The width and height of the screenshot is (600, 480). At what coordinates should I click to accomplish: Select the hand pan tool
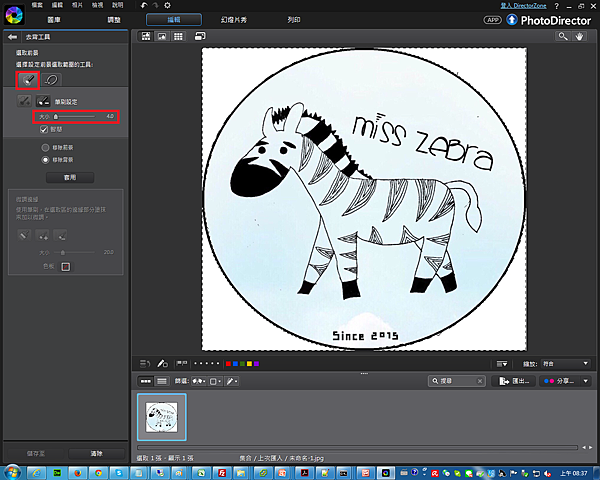580,36
